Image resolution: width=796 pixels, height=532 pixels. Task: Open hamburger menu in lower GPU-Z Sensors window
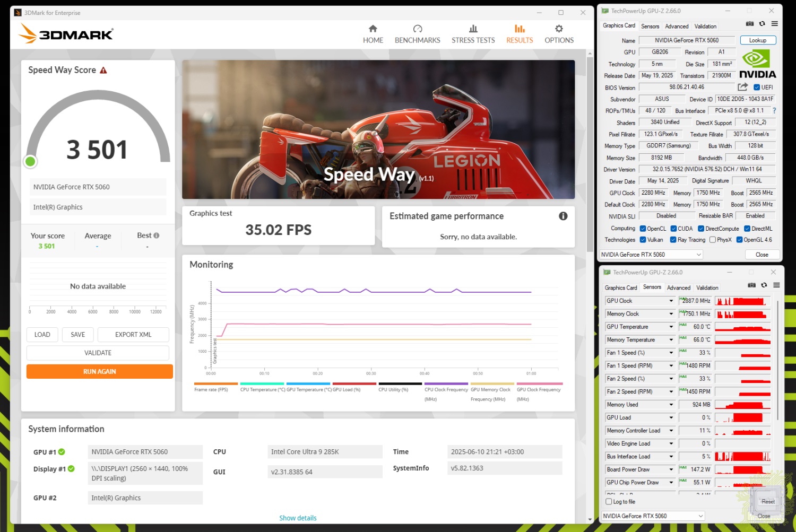(776, 285)
